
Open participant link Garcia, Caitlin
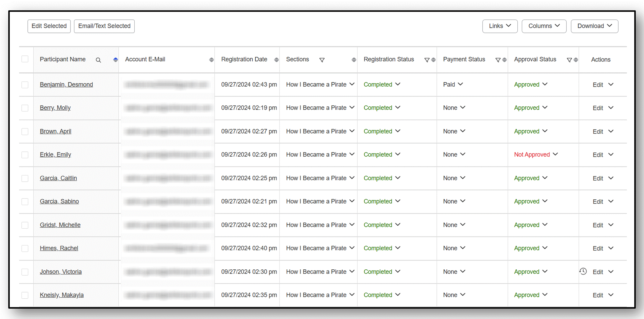tap(58, 178)
